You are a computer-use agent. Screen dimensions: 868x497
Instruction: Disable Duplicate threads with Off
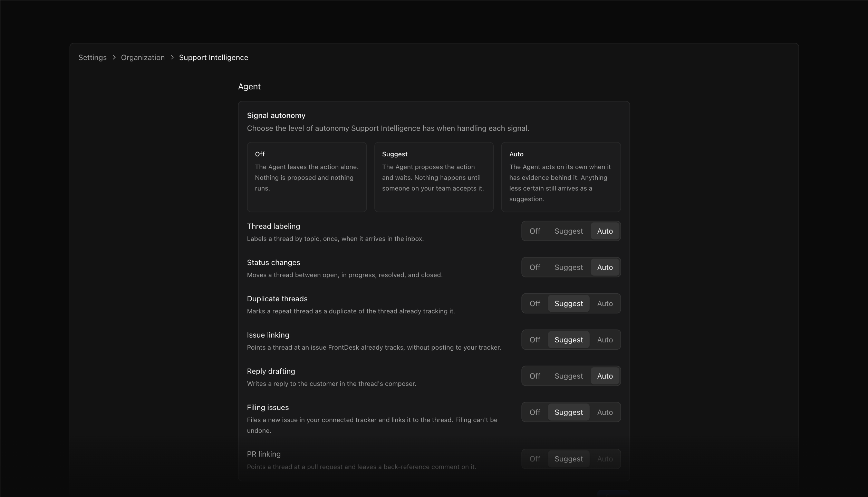[535, 303]
